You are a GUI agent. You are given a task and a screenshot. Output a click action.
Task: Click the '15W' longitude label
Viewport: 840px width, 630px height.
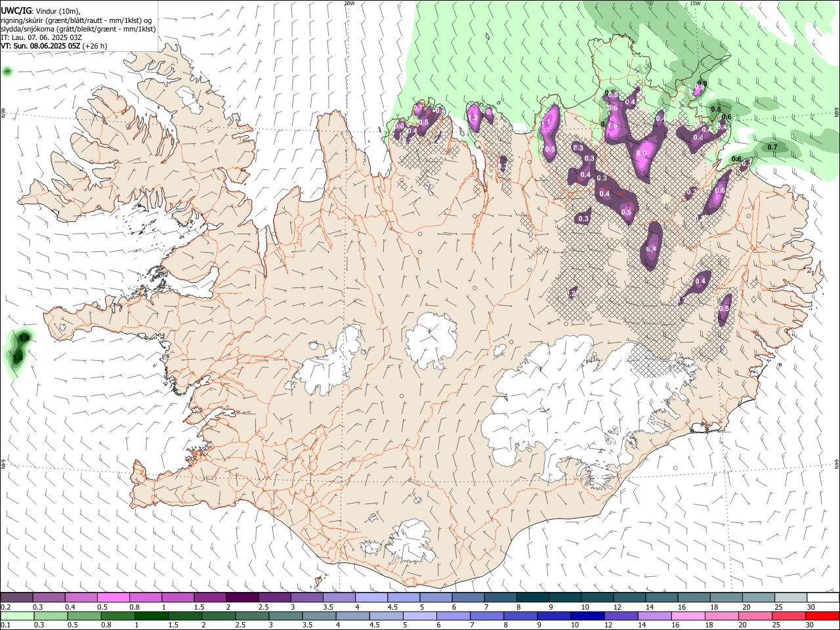click(695, 3)
